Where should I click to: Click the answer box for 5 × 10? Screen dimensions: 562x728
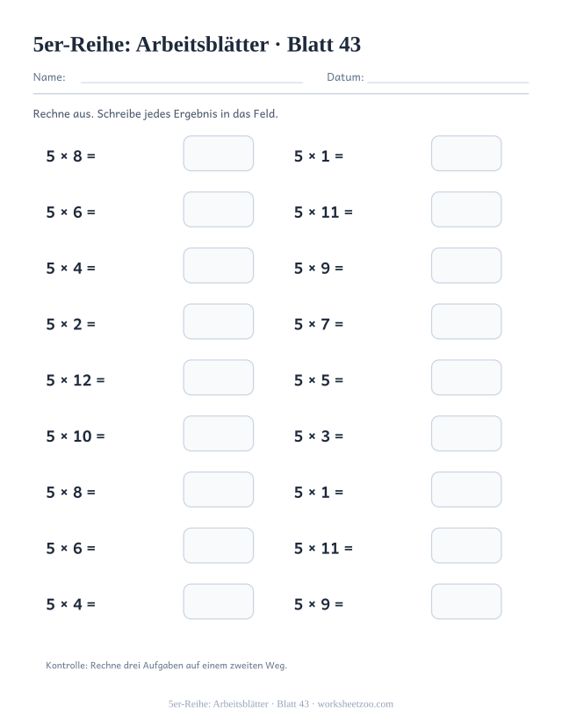coord(219,434)
